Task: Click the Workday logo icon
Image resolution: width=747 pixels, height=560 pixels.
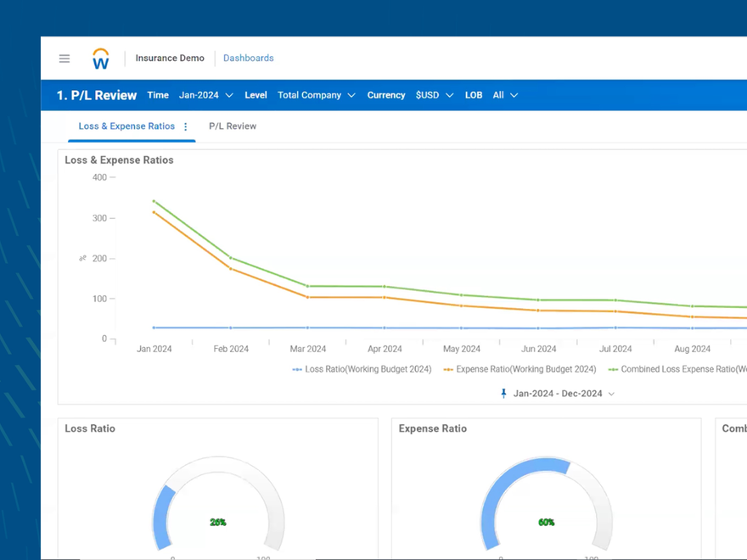Action: point(100,58)
